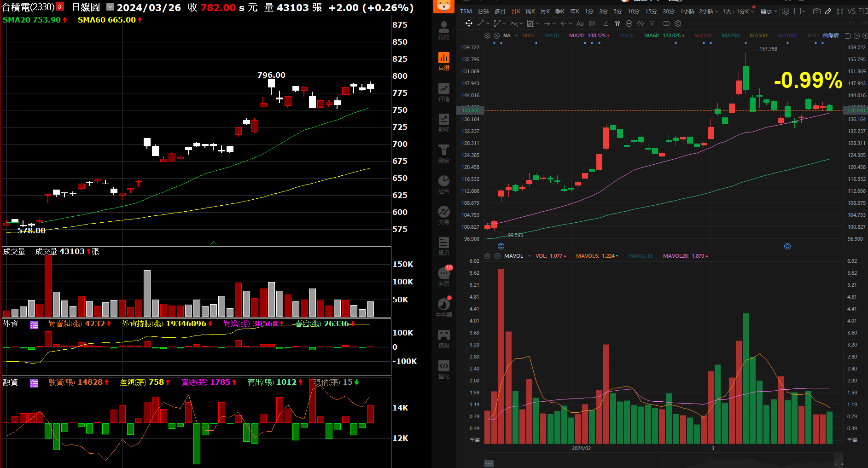Switch to 多日 multi-day tab
The height and width of the screenshot is (468, 868).
tap(500, 11)
